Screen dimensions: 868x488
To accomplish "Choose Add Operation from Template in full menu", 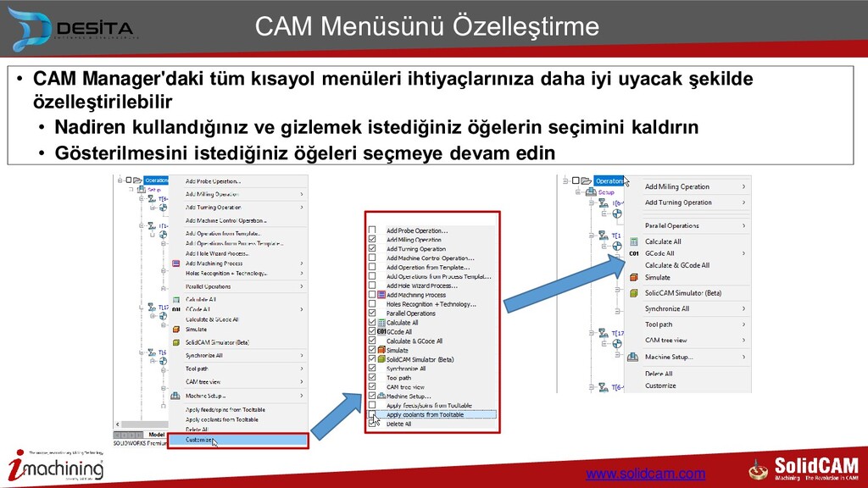I will click(x=223, y=234).
